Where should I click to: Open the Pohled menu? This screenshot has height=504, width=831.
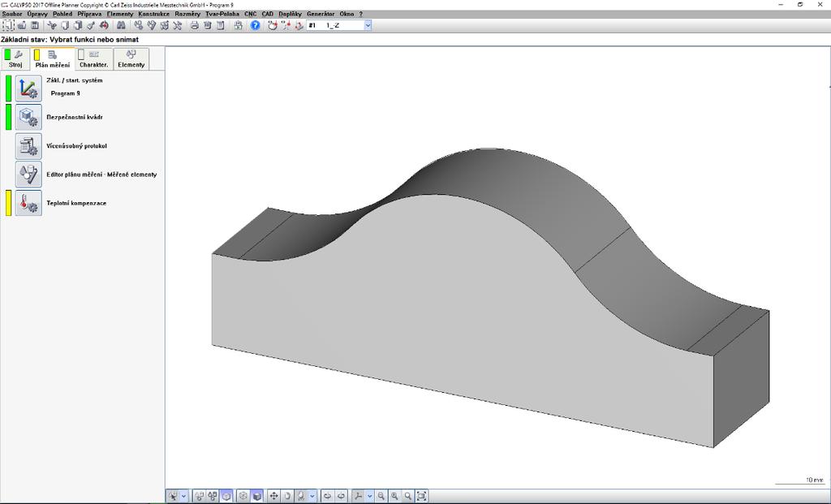pos(62,14)
